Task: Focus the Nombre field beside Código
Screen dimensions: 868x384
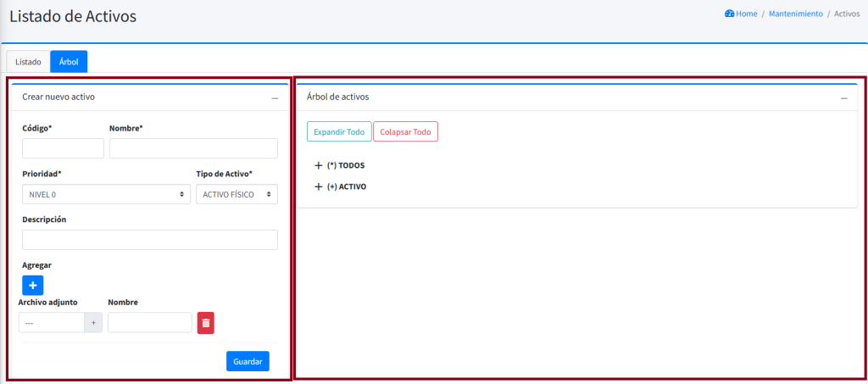Action: pos(193,148)
